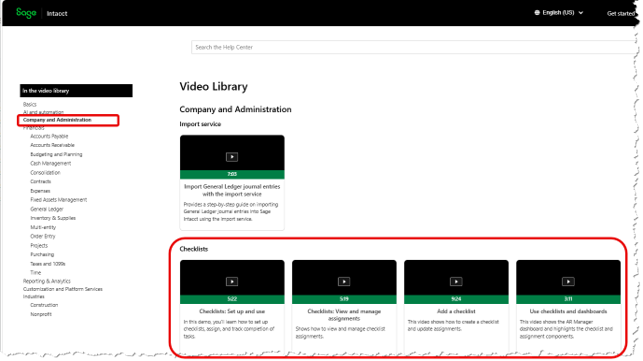Focus the Search the Help Center field
643x361 pixels.
[414, 47]
